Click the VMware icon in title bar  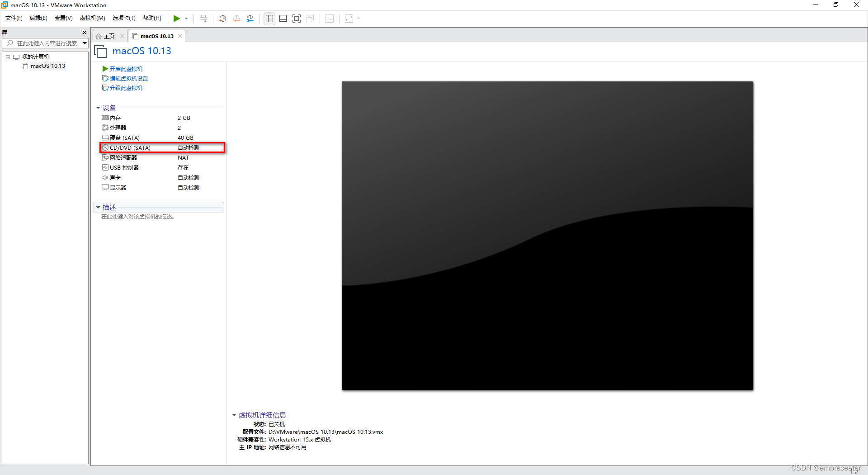click(x=5, y=5)
